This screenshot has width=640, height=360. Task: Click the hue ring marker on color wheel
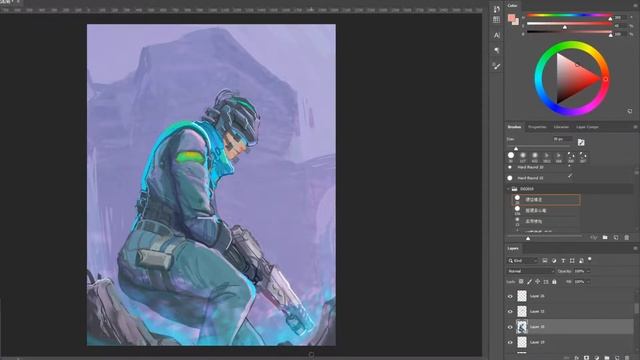coord(606,79)
